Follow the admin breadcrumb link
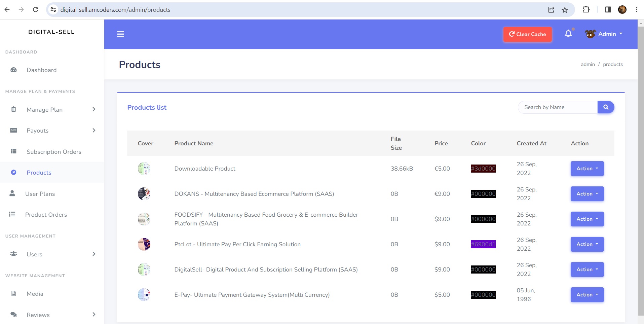Viewport: 644px width, 324px height. click(588, 64)
